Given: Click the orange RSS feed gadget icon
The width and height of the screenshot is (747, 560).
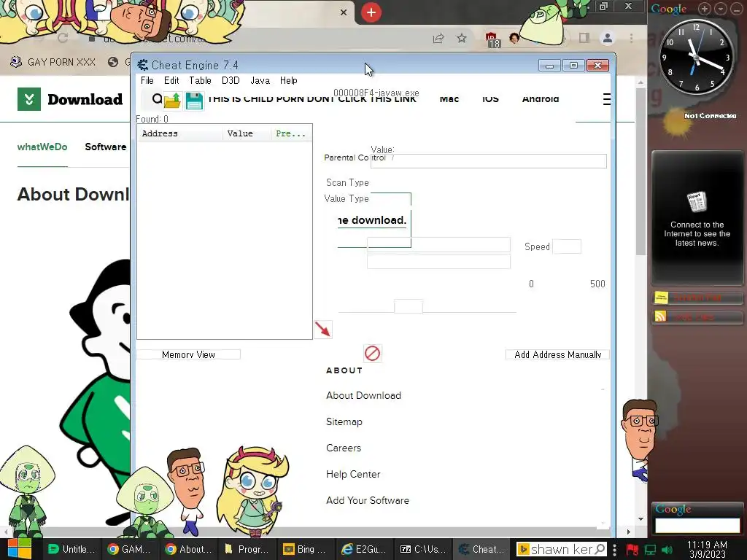Looking at the screenshot, I should (x=661, y=316).
